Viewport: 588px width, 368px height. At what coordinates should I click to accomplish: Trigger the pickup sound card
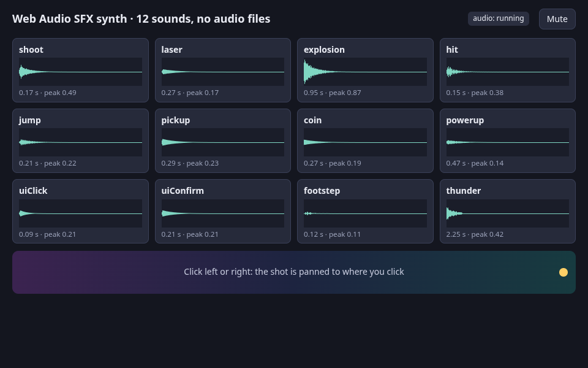click(223, 141)
